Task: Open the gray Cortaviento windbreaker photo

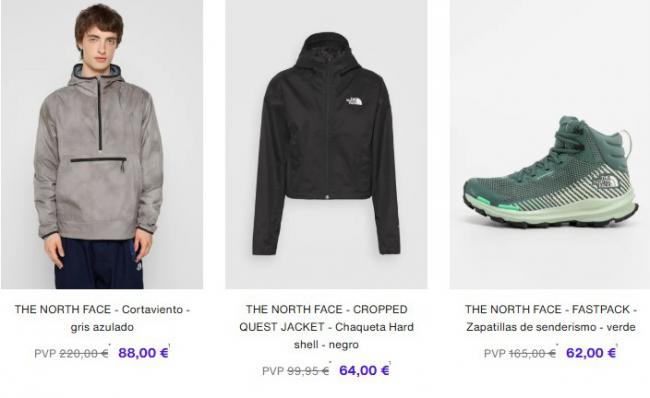Action: tap(102, 144)
